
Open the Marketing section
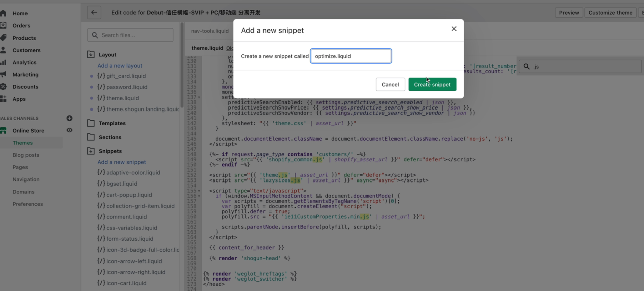click(x=25, y=75)
